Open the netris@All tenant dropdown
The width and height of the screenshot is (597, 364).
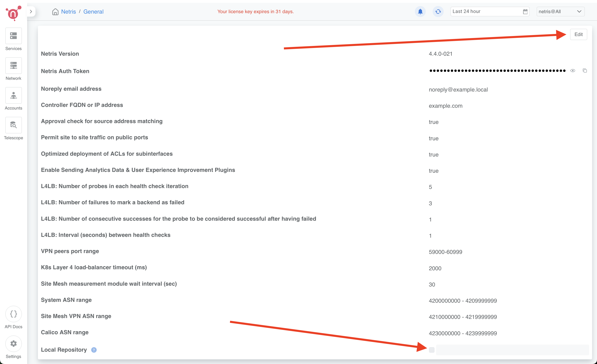tap(560, 11)
